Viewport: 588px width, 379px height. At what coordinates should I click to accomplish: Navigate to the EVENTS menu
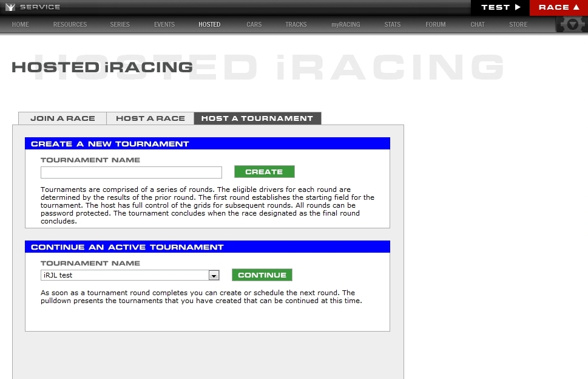164,24
